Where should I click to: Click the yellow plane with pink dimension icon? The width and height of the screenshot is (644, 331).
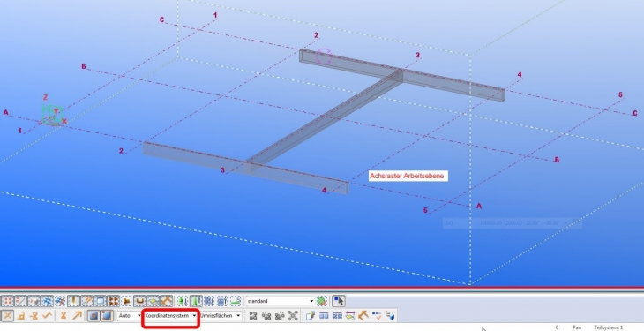(350, 315)
